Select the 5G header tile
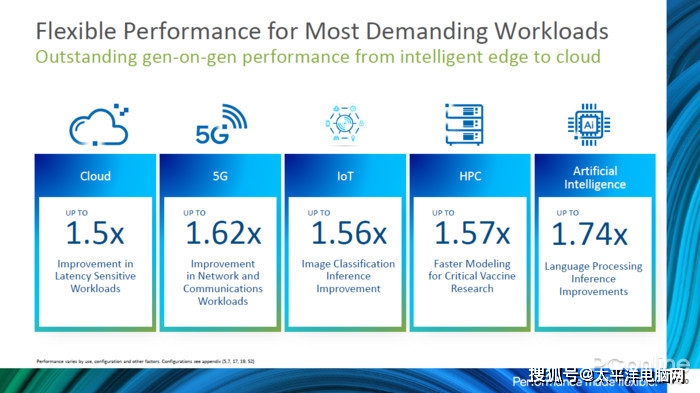The width and height of the screenshot is (700, 393). (220, 176)
